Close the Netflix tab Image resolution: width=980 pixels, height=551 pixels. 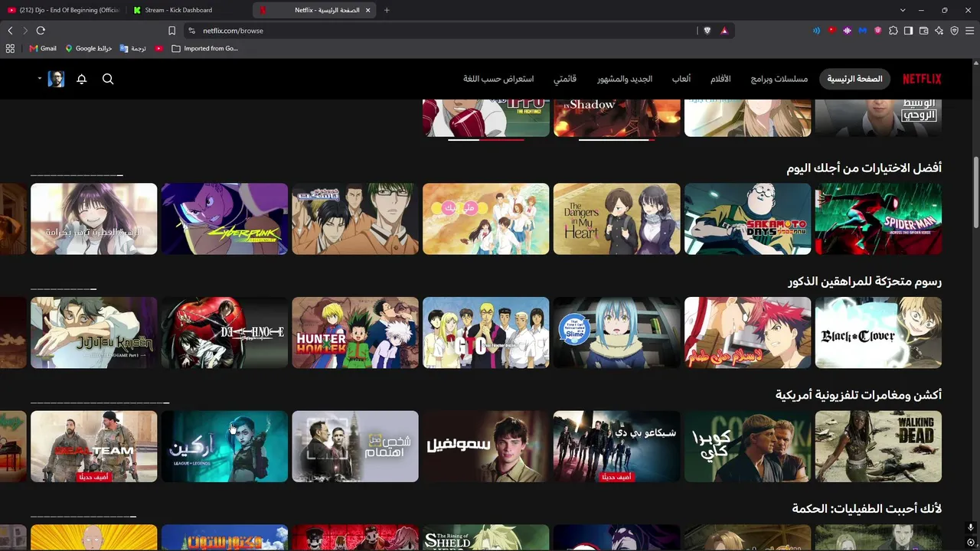[368, 10]
